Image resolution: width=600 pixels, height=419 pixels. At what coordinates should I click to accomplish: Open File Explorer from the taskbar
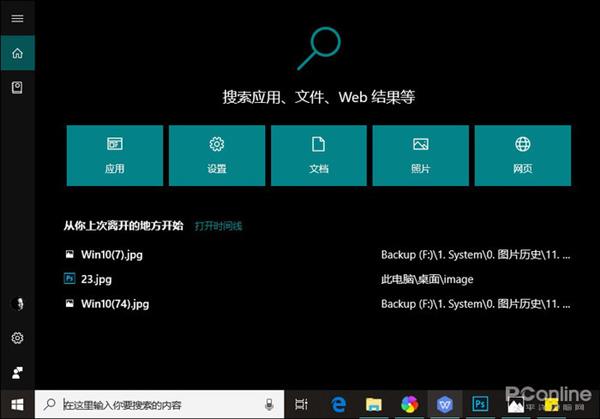(x=374, y=404)
